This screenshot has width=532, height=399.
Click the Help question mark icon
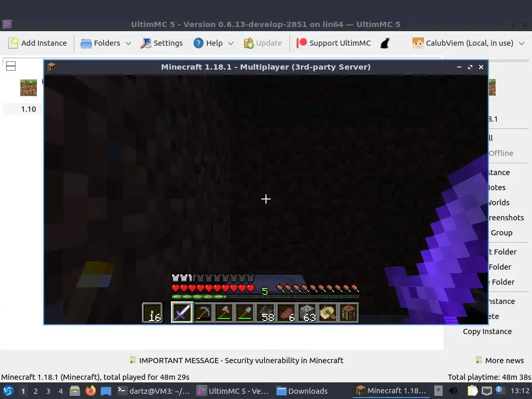click(198, 43)
